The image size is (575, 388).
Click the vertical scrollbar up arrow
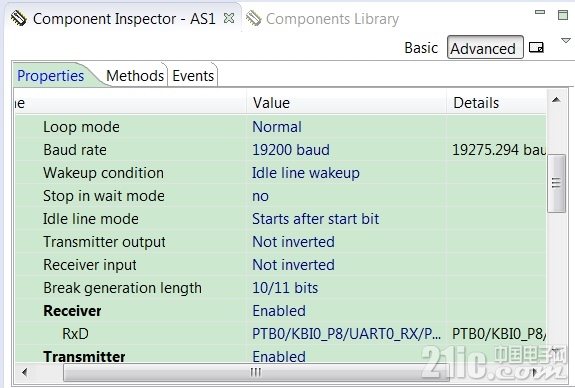[x=556, y=99]
